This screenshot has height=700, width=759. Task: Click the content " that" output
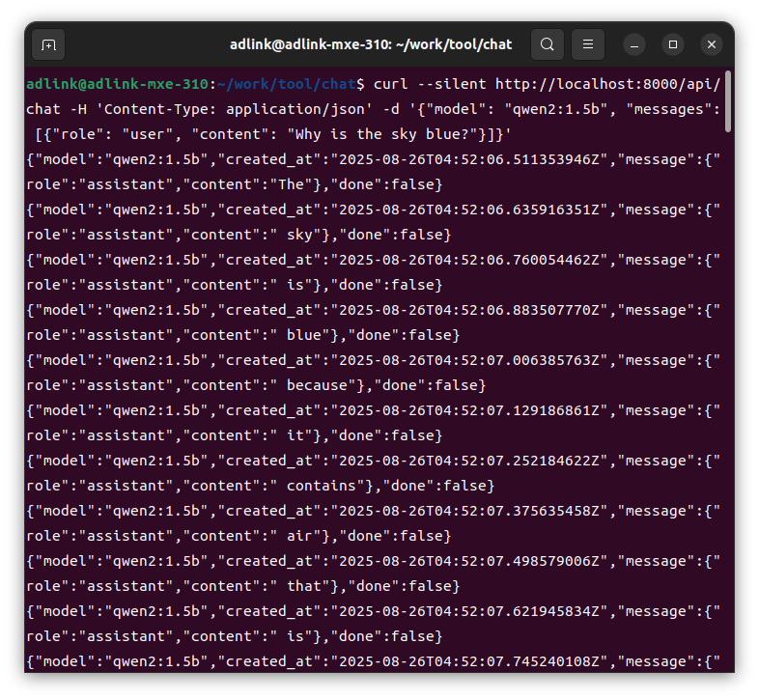pos(300,587)
